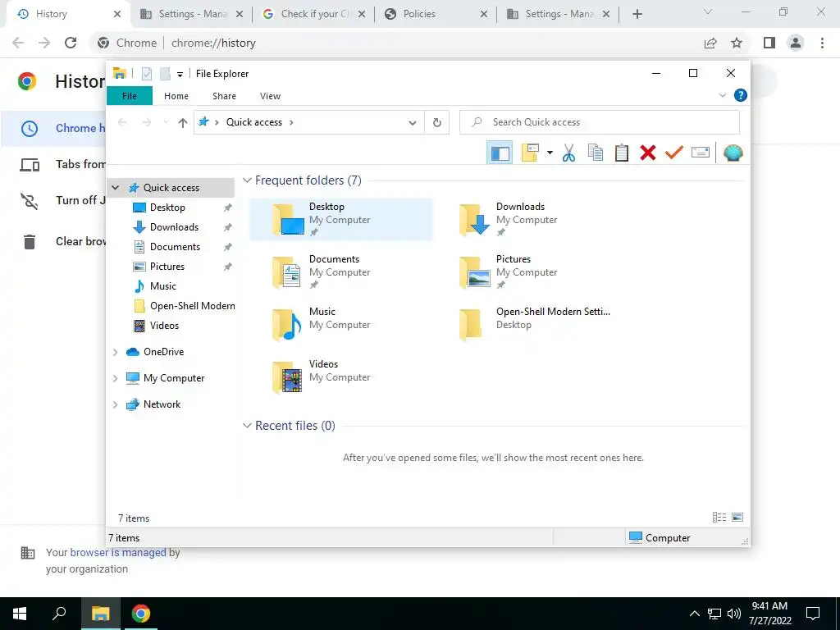Open Customize Quick Access Toolbar dropdown

pos(180,75)
